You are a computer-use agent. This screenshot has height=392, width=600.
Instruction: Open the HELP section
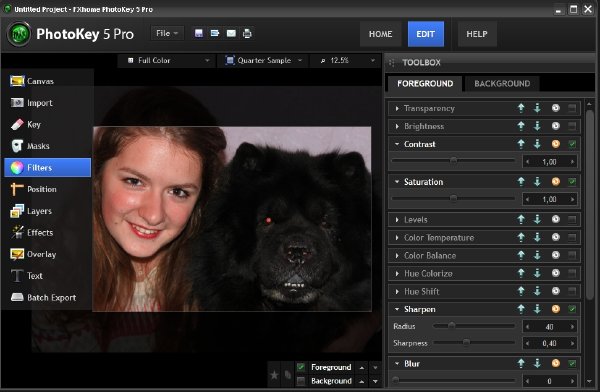pos(477,34)
